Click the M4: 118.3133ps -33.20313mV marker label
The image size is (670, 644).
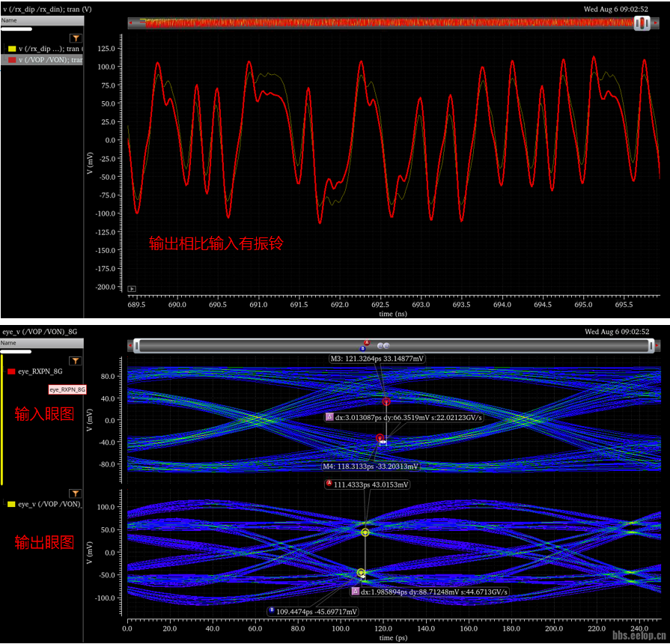(x=370, y=467)
